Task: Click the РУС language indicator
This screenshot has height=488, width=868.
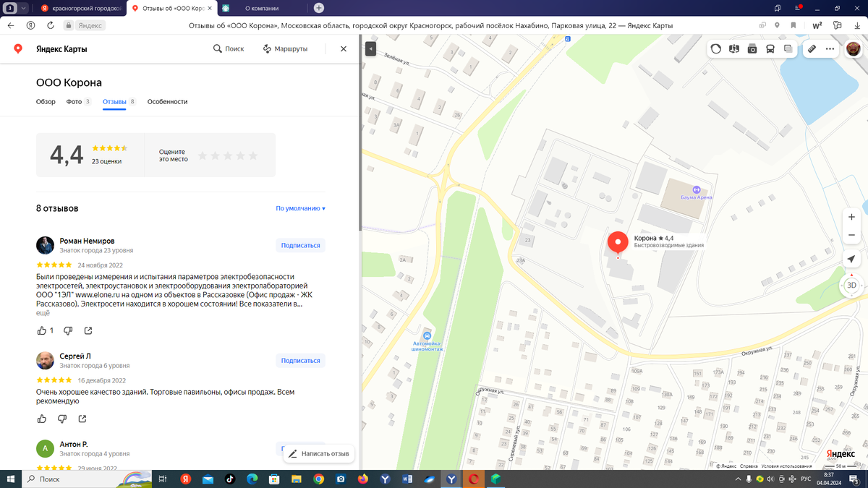Action: point(807,479)
